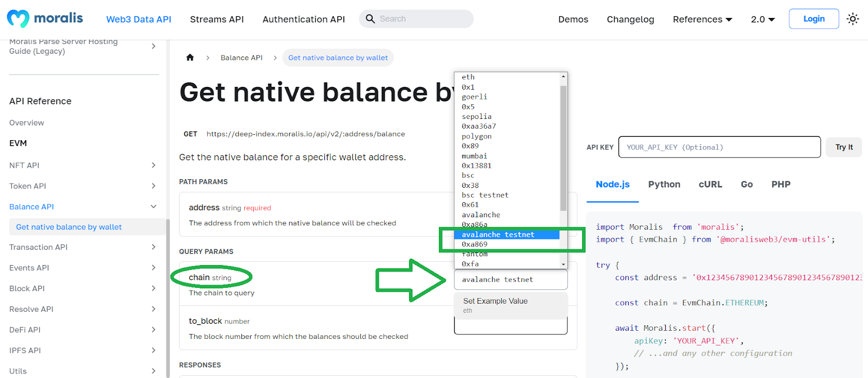This screenshot has height=378, width=868.
Task: Open the Web3 Data API tab
Action: click(139, 20)
